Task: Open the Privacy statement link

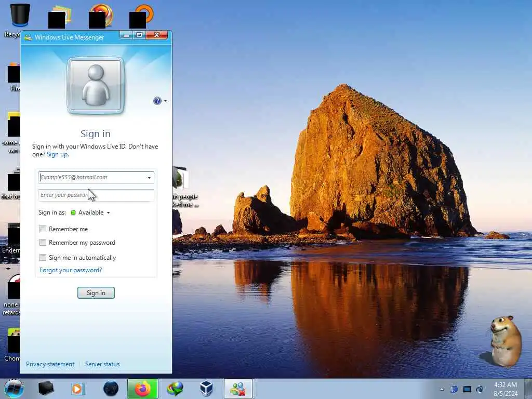Action: coord(50,364)
